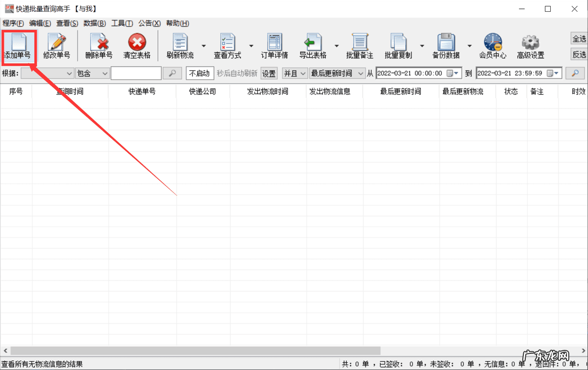The height and width of the screenshot is (370, 588).
Task: Click the 设置 auto-refresh settings button
Action: [x=269, y=73]
